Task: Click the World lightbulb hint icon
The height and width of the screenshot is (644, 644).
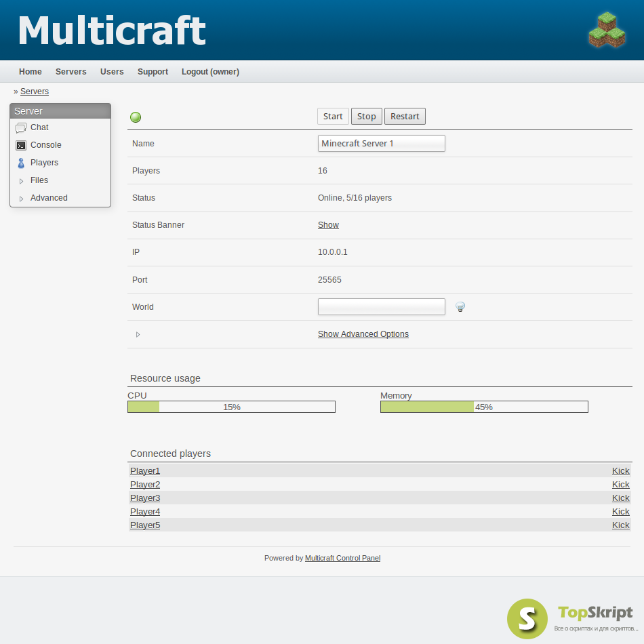Action: (x=460, y=307)
